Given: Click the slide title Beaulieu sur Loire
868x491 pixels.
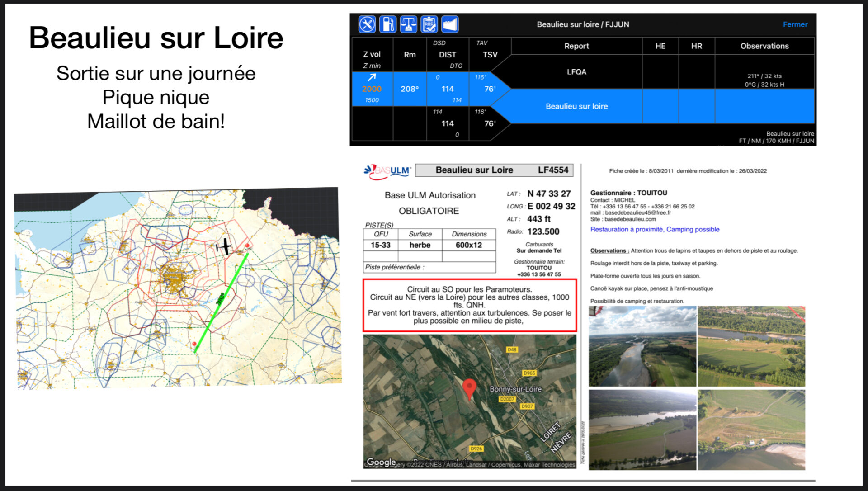Looking at the screenshot, I should point(156,38).
